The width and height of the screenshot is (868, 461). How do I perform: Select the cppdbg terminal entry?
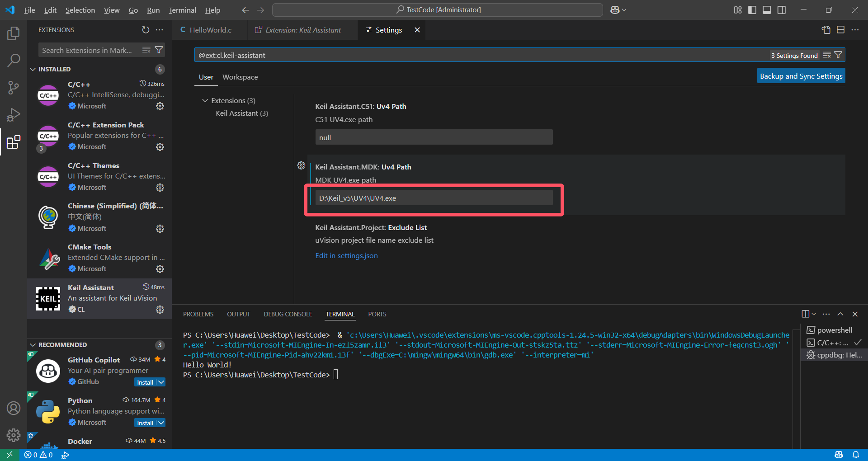point(834,355)
